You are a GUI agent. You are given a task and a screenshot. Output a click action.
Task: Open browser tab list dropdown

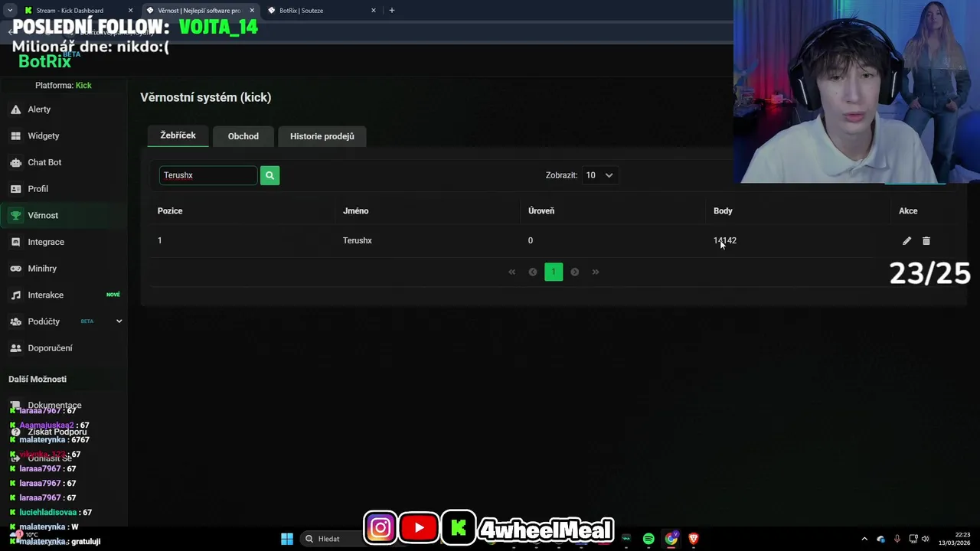[x=10, y=10]
